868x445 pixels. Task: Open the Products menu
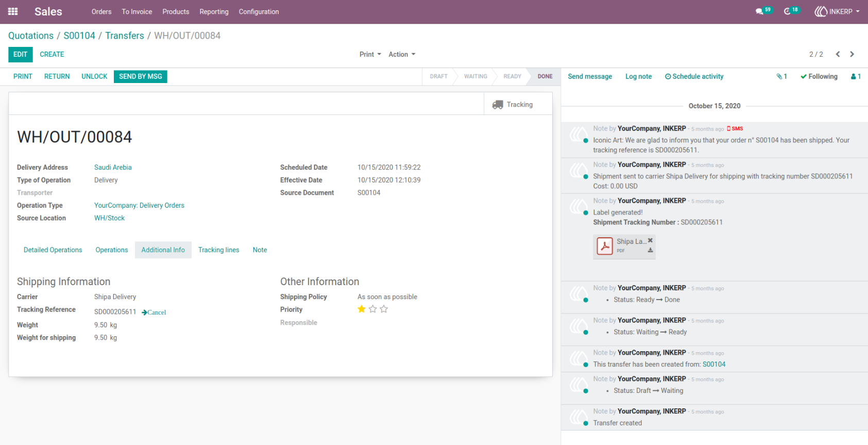pyautogui.click(x=176, y=11)
